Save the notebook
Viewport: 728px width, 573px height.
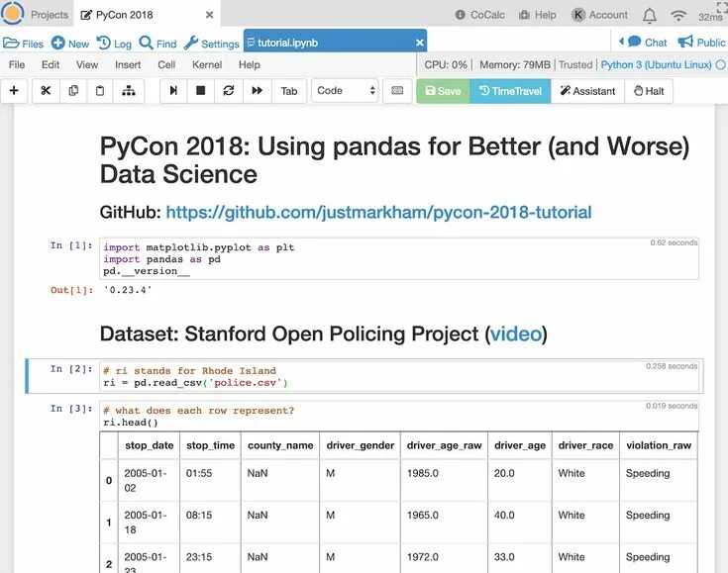[443, 91]
